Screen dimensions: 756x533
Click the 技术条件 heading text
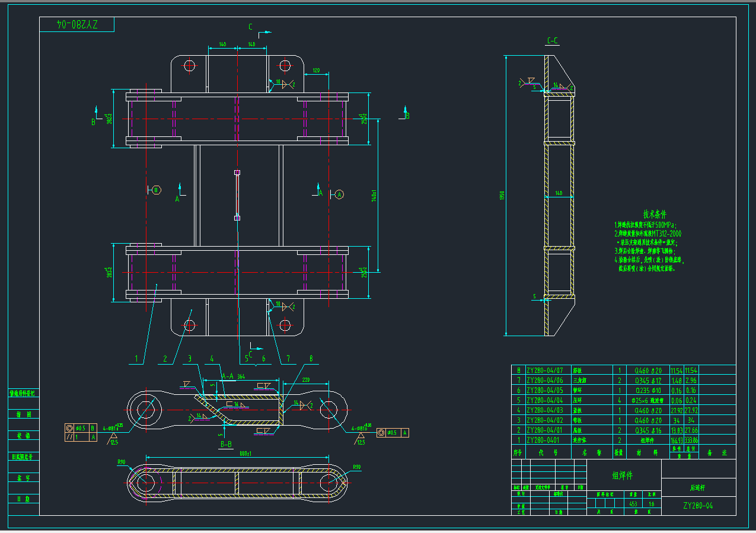(x=655, y=214)
